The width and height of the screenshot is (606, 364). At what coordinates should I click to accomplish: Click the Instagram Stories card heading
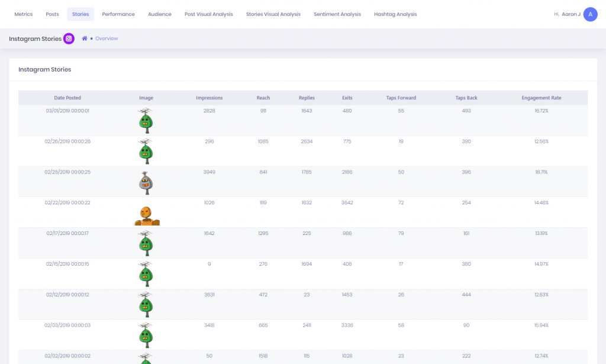click(x=45, y=70)
